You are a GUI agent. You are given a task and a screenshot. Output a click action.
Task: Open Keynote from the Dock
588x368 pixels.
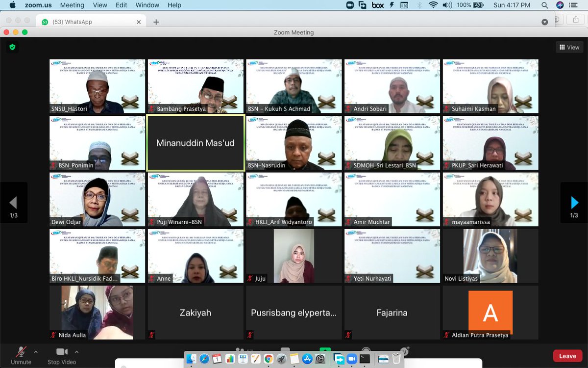point(243,359)
